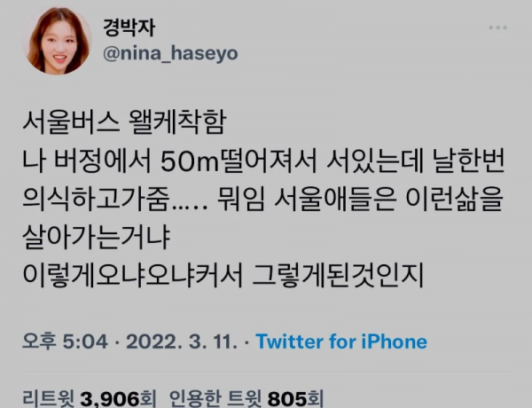Open the Twitter for iPhone source link

341,341
